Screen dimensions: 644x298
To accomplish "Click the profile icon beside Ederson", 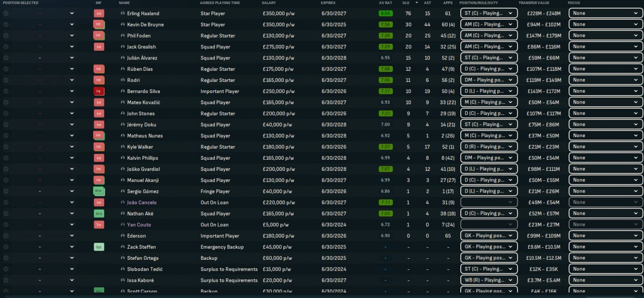I will tap(123, 236).
